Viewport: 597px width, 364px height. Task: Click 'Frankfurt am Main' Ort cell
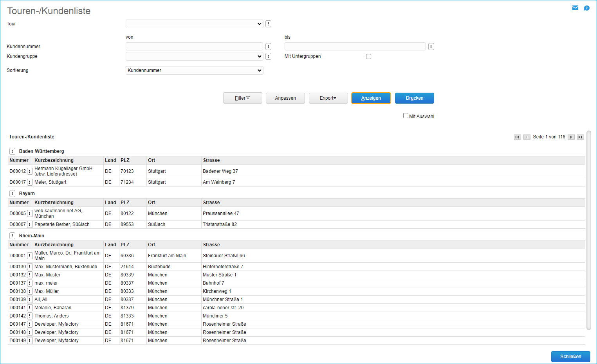pyautogui.click(x=167, y=256)
